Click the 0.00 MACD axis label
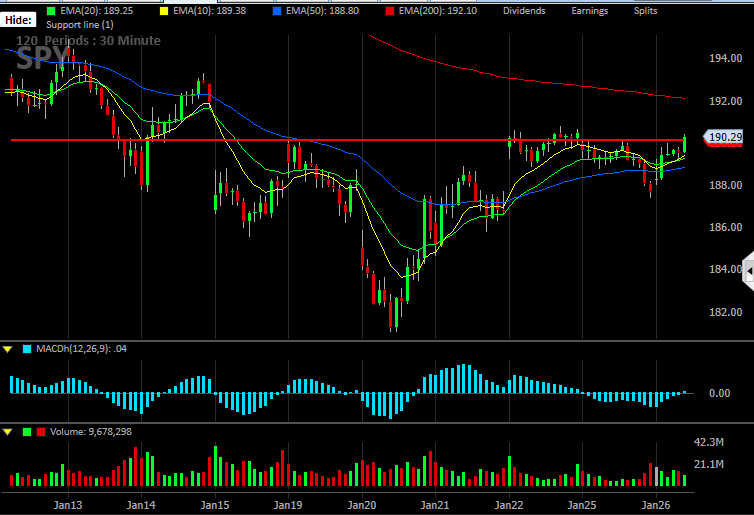Image resolution: width=754 pixels, height=515 pixels. [x=719, y=393]
